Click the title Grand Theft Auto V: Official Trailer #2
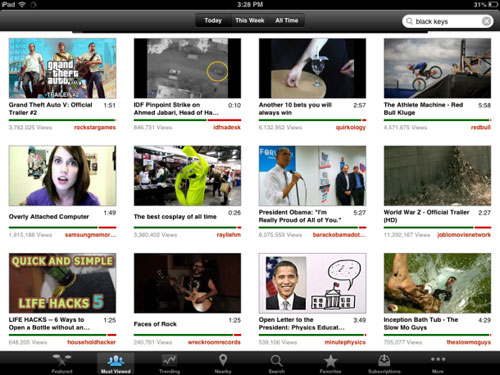500x375 pixels. [50, 109]
